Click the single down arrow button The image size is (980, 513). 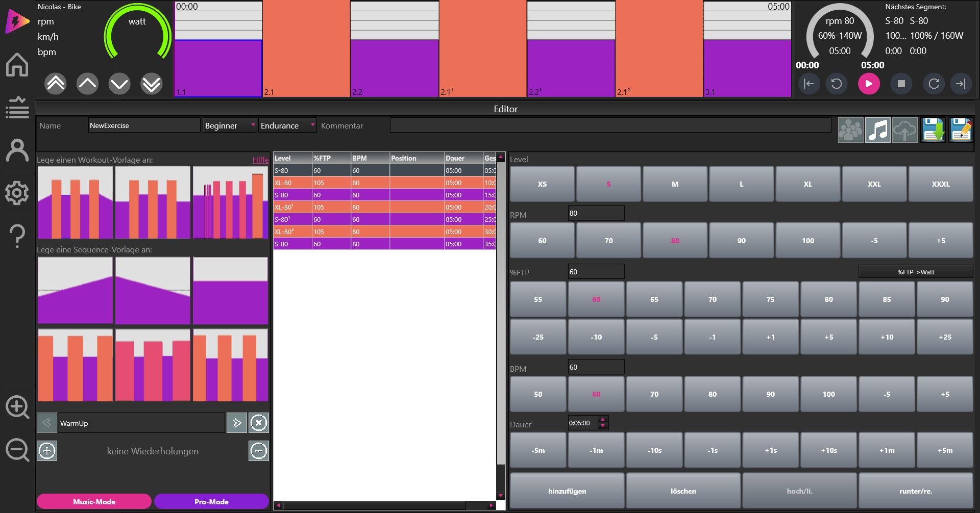point(119,84)
